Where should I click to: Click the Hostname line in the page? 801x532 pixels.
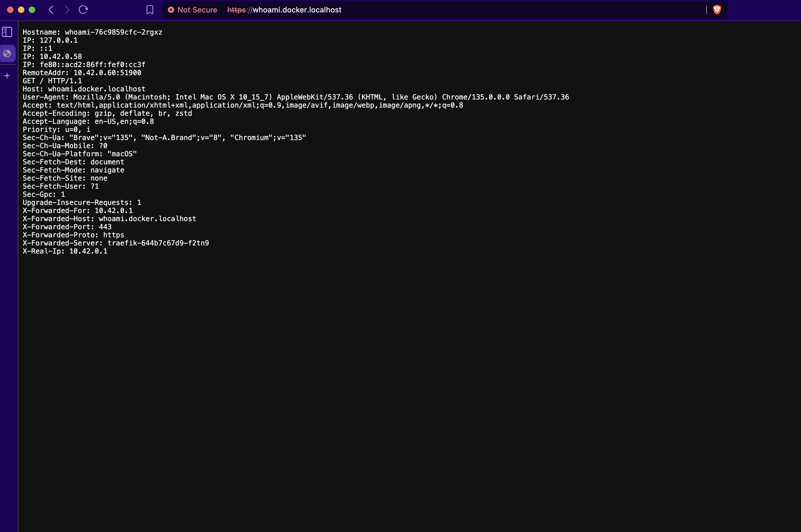(92, 32)
